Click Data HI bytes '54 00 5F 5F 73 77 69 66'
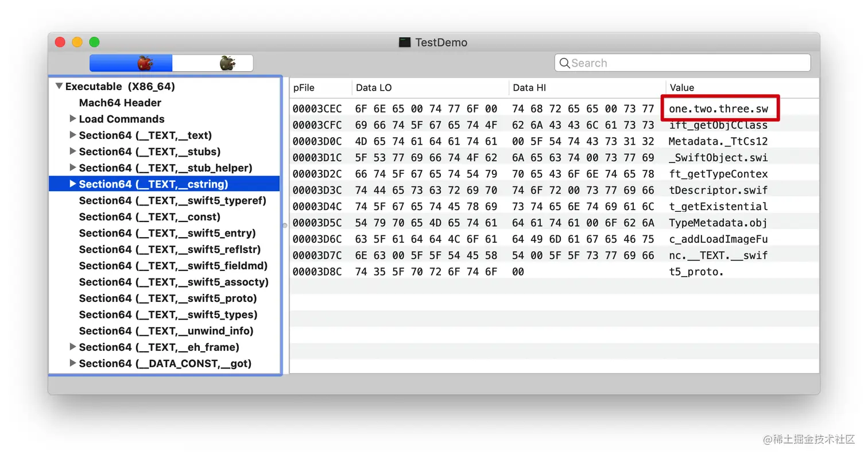The image size is (868, 458). tap(583, 255)
